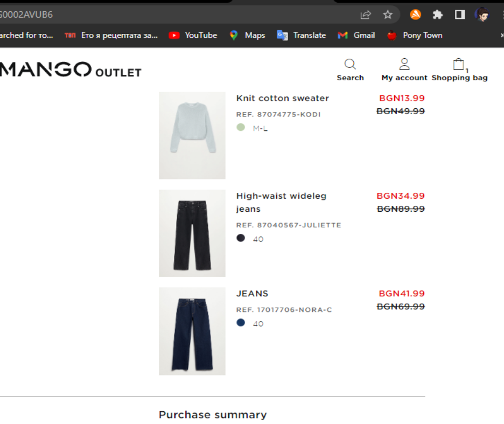504x424 pixels.
Task: Toggle the browser side panel icon
Action: click(460, 15)
